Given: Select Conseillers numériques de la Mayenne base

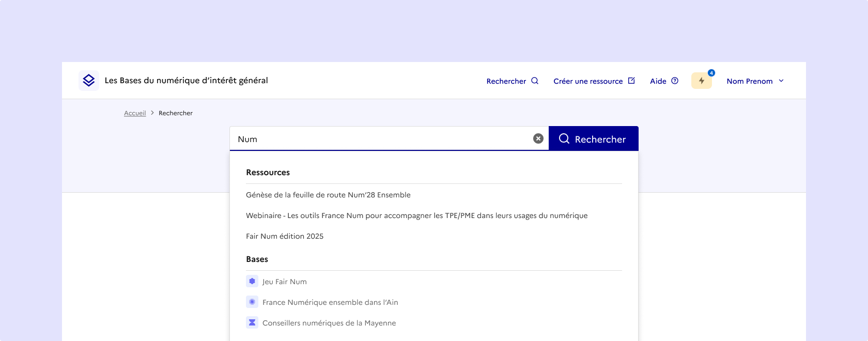Looking at the screenshot, I should click(x=329, y=323).
